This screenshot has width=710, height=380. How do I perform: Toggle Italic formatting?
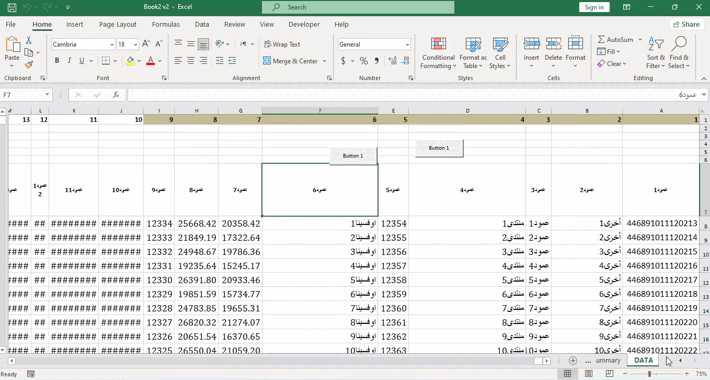pyautogui.click(x=69, y=61)
